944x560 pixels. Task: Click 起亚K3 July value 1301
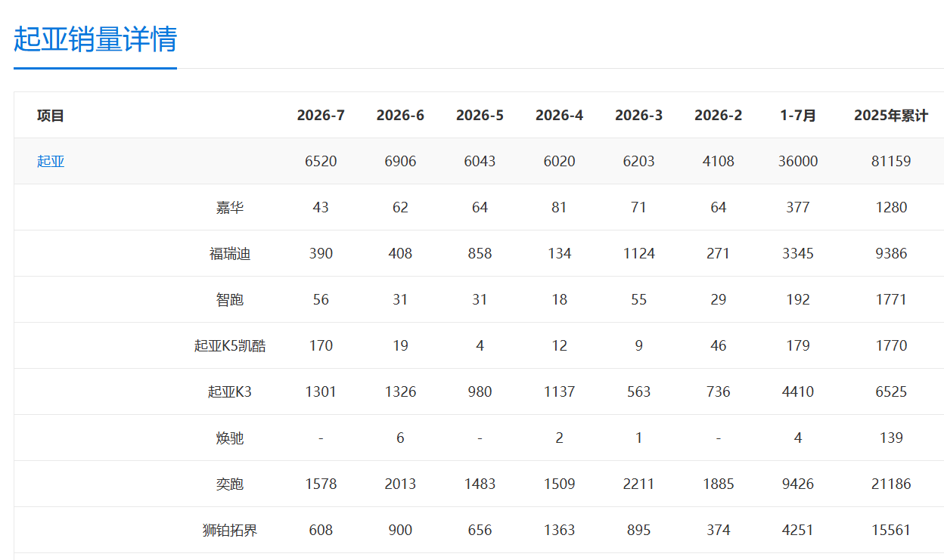point(321,391)
